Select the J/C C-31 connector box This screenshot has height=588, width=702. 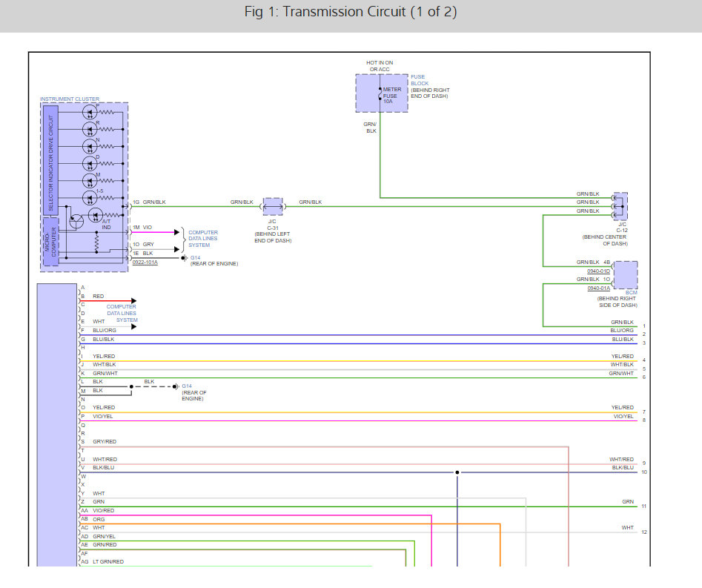point(273,205)
